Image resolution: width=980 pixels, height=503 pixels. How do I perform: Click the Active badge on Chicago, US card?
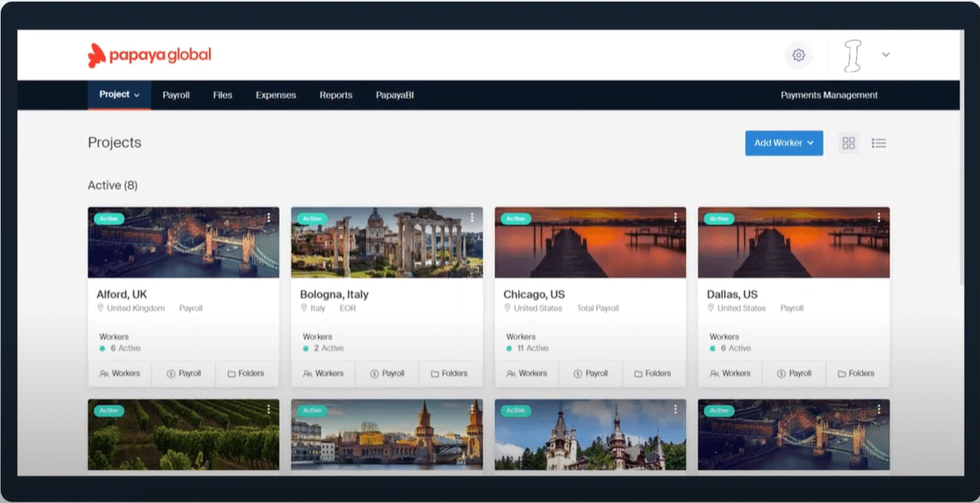tap(516, 219)
